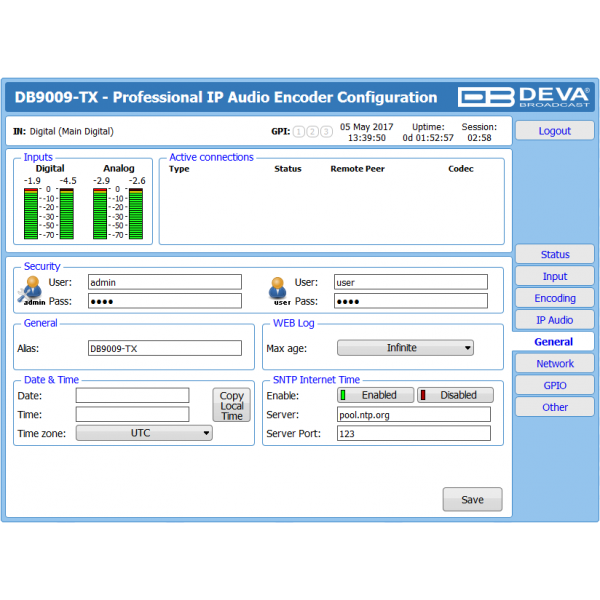Click the standard user icon
The image size is (600, 600).
click(x=278, y=290)
